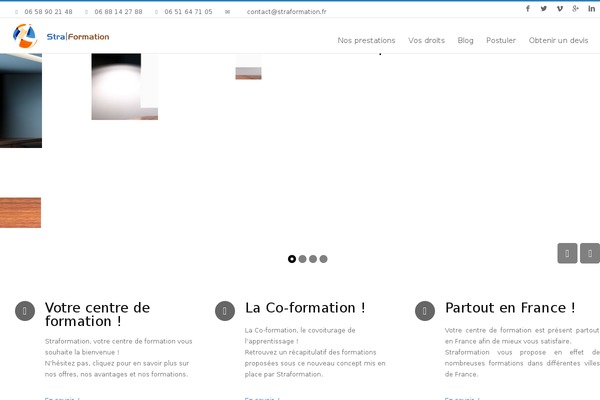Click the round icon beside La Co-formation

tap(225, 311)
